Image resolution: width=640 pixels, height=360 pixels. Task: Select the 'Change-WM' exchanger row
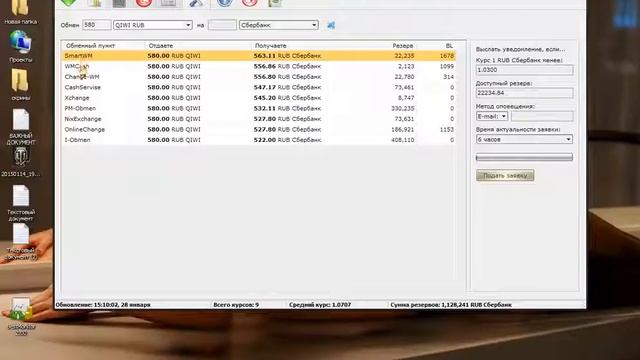coord(259,77)
